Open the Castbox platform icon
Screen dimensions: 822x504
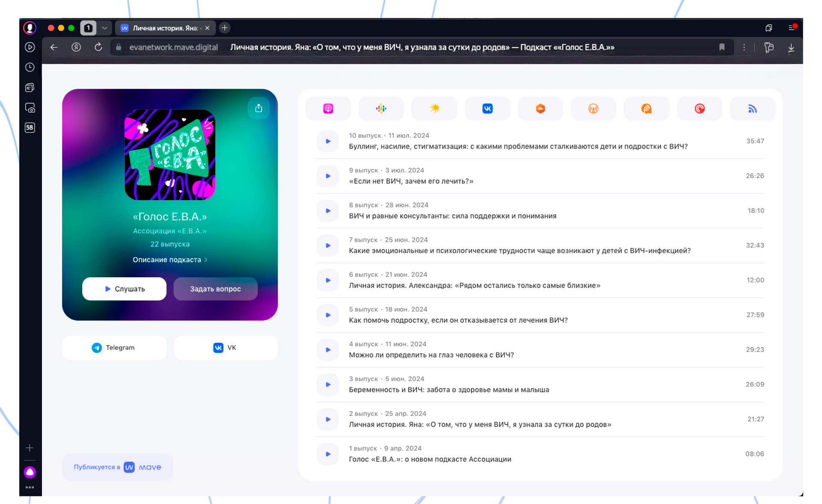(x=540, y=109)
